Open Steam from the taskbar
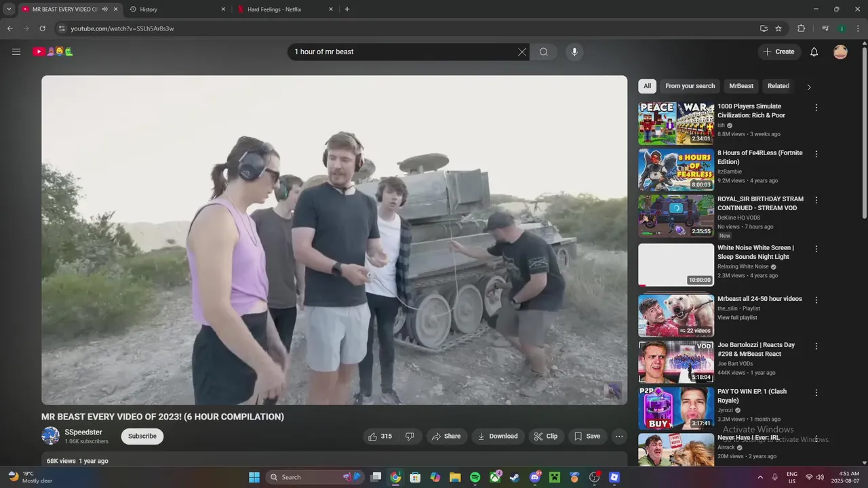This screenshot has height=488, width=868. (515, 477)
